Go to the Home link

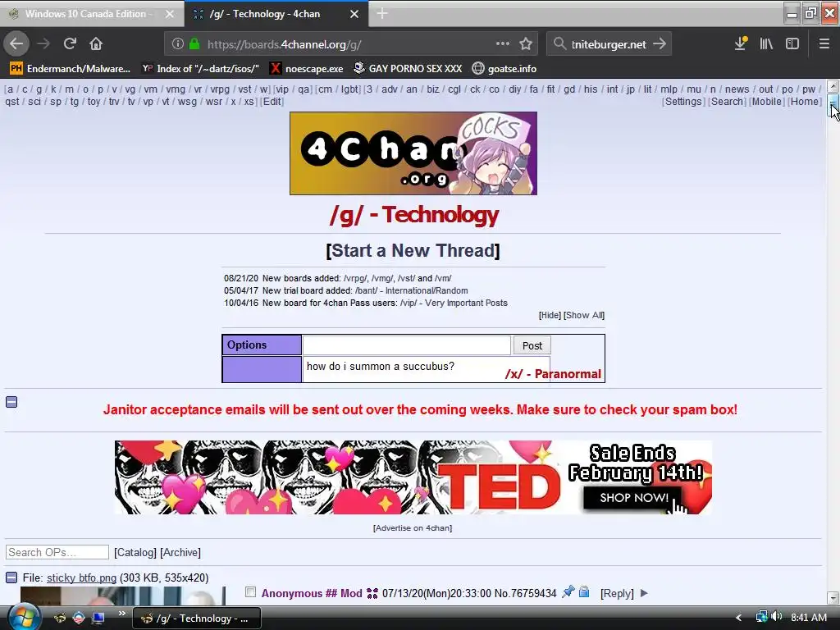pos(805,101)
